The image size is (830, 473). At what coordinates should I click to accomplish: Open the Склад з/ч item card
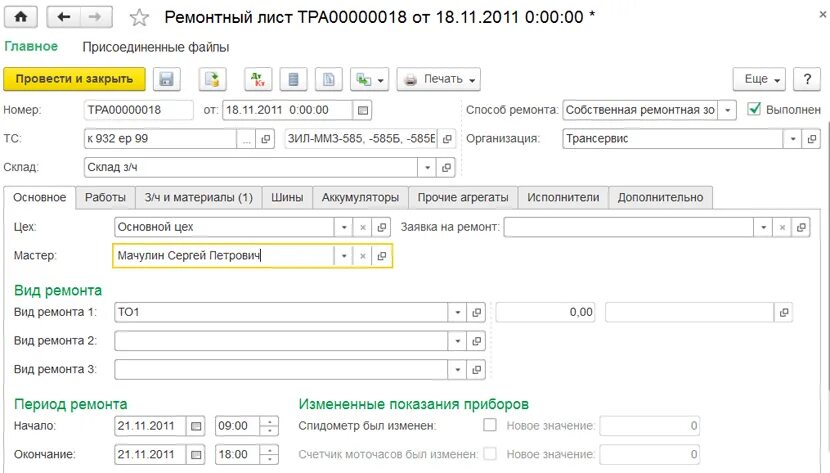[x=446, y=168]
